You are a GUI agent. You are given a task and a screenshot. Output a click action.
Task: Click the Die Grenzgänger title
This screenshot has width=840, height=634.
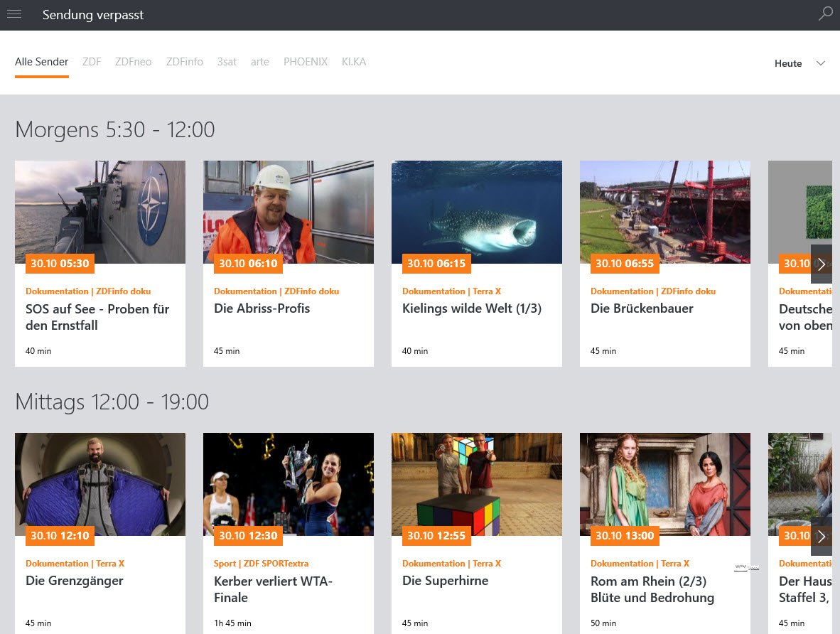(75, 581)
